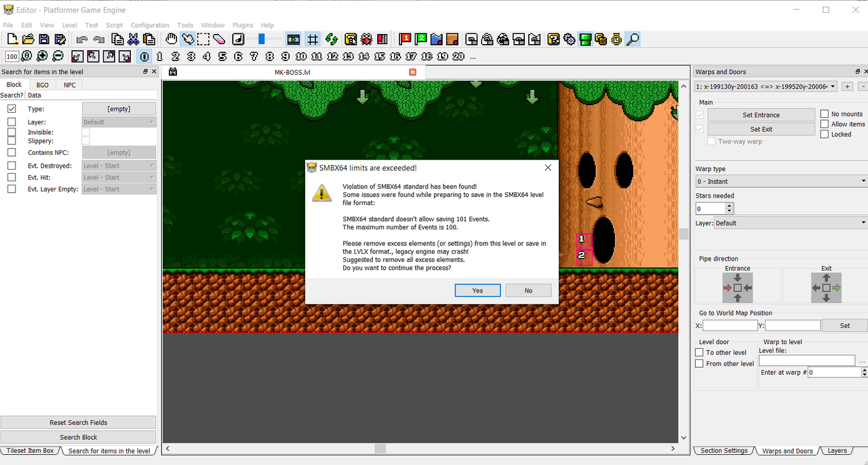This screenshot has width=868, height=465.
Task: Click the World Map X position field
Action: coord(730,326)
